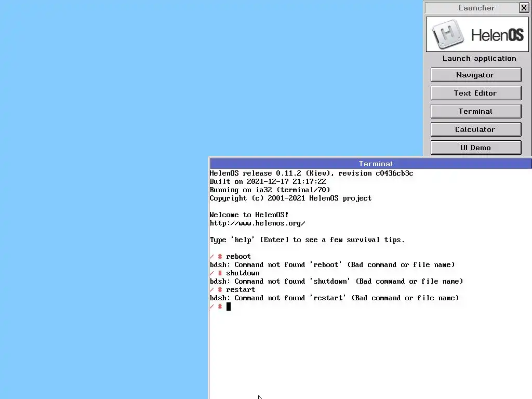This screenshot has width=532, height=399.
Task: Click the 'Built on 2021-12-17' line
Action: [x=268, y=181]
